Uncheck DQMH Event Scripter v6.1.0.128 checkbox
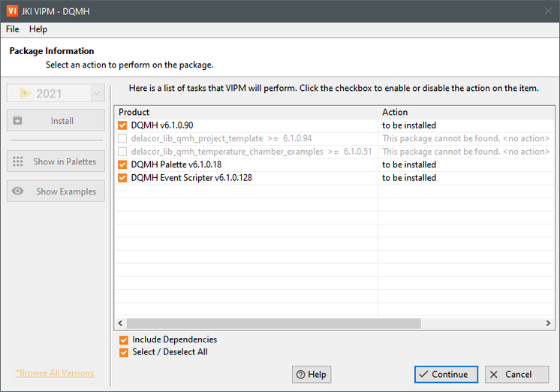 coord(122,177)
